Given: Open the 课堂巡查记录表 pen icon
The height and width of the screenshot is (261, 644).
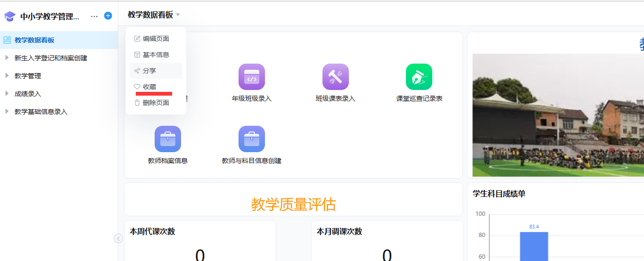Looking at the screenshot, I should click(419, 77).
